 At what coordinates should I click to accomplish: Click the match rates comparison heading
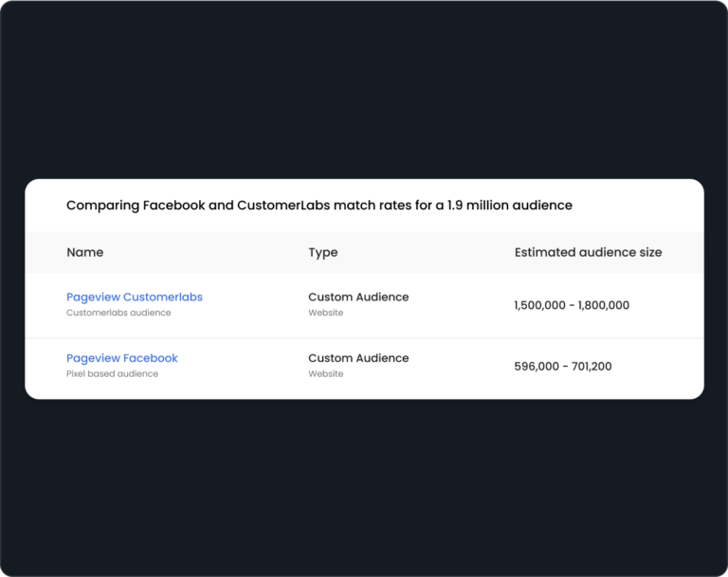pyautogui.click(x=319, y=206)
